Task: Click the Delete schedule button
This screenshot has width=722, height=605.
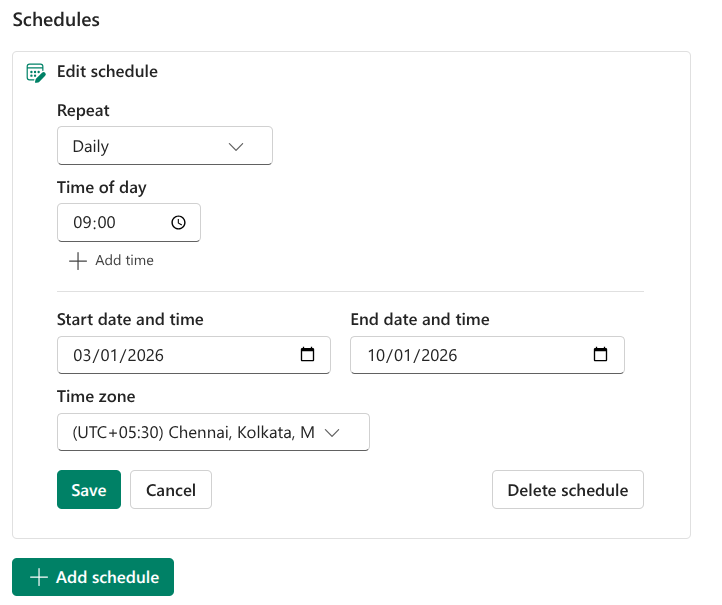Action: pos(567,490)
